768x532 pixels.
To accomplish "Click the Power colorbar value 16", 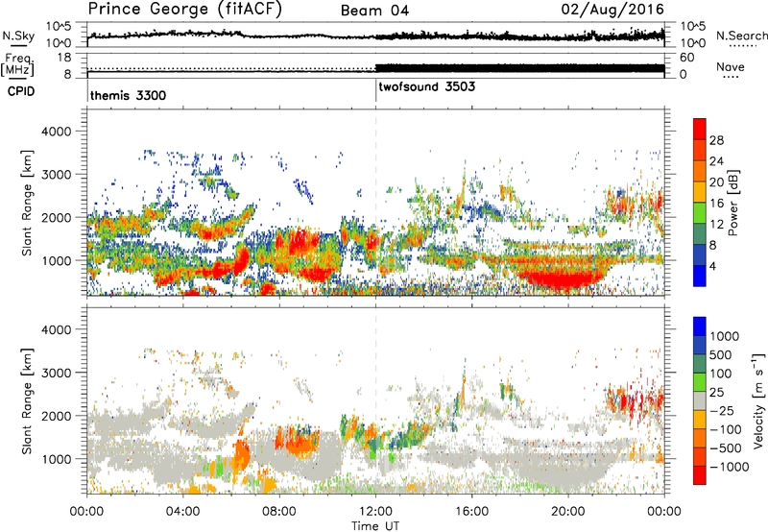I will [x=716, y=204].
